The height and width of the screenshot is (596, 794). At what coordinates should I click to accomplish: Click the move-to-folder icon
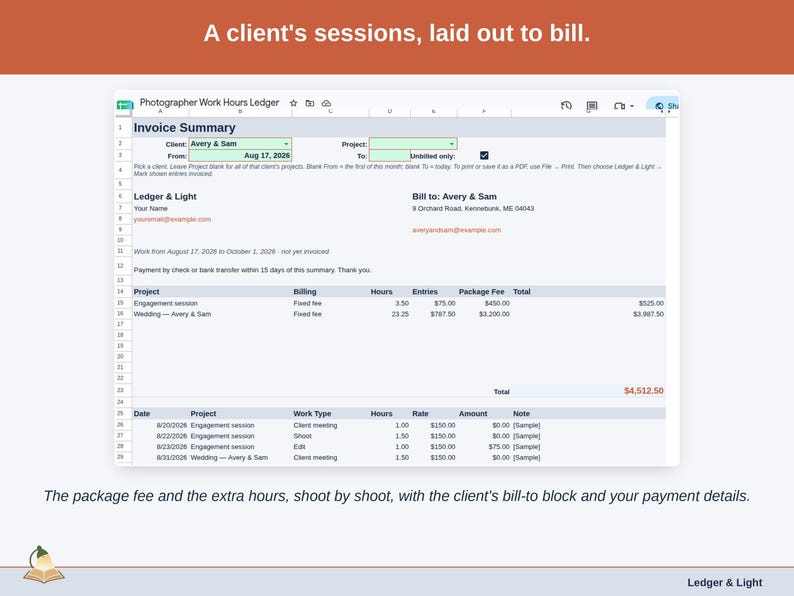click(310, 103)
